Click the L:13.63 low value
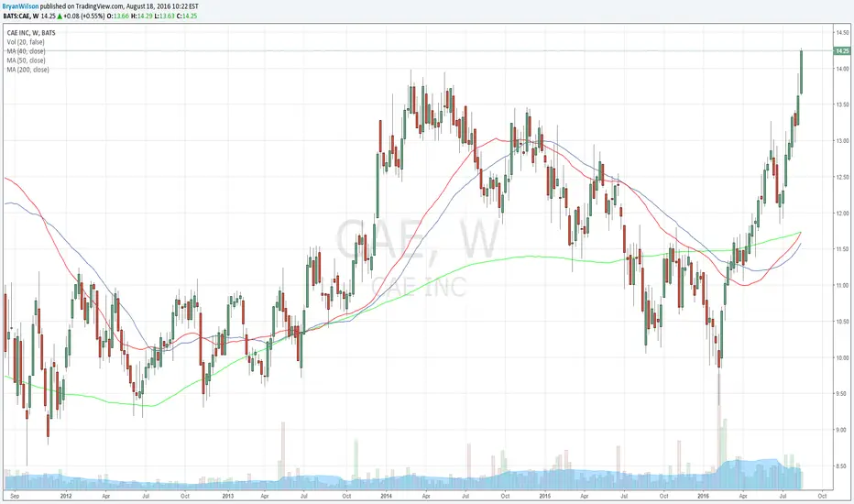854x504 pixels. tap(164, 16)
